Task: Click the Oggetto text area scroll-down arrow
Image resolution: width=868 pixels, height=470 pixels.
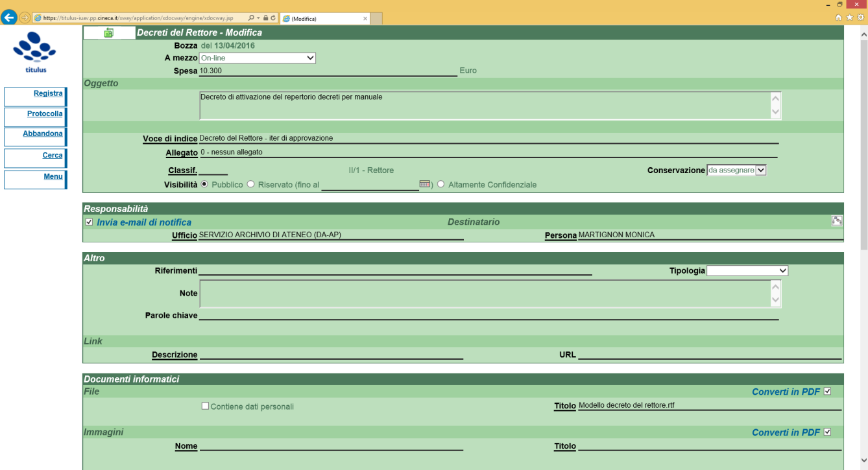Action: coord(775,112)
